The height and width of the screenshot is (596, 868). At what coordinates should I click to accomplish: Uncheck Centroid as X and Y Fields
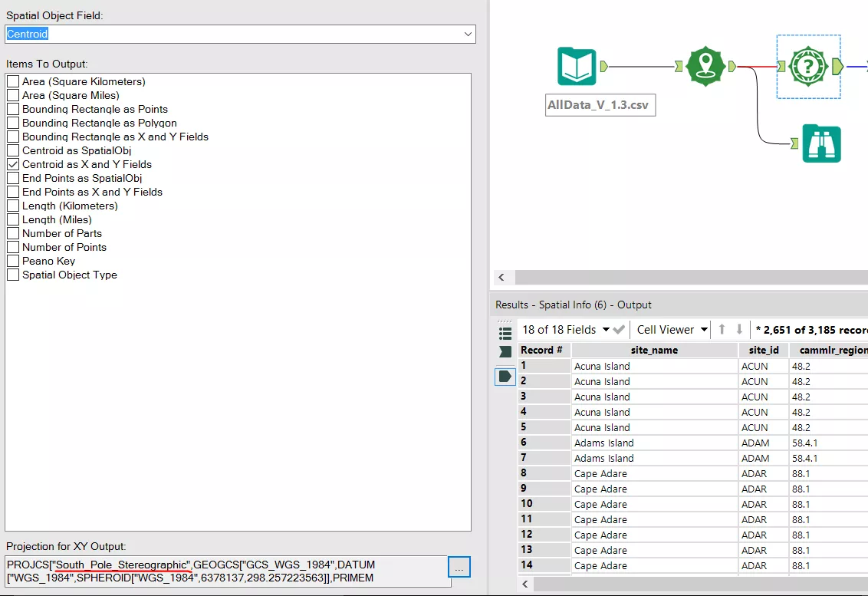[13, 164]
